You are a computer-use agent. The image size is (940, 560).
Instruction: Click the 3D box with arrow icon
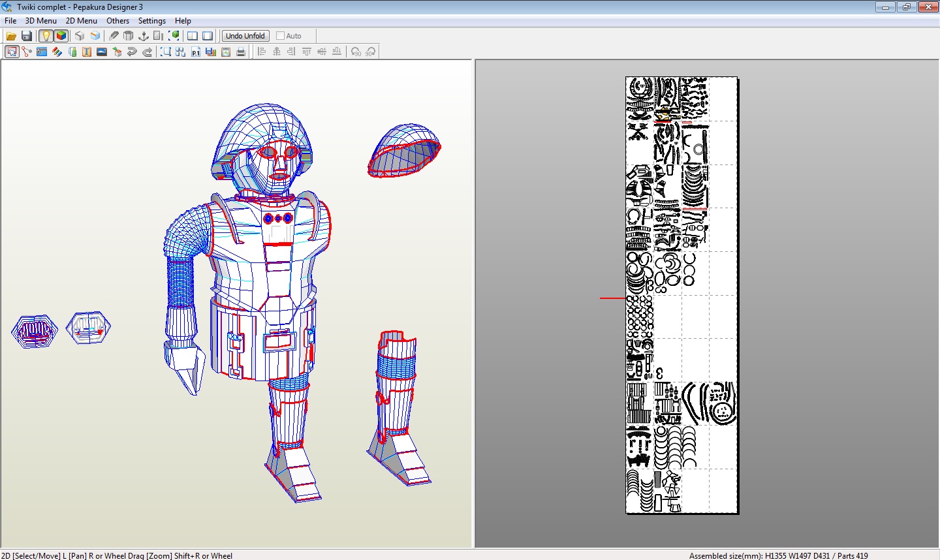(117, 52)
